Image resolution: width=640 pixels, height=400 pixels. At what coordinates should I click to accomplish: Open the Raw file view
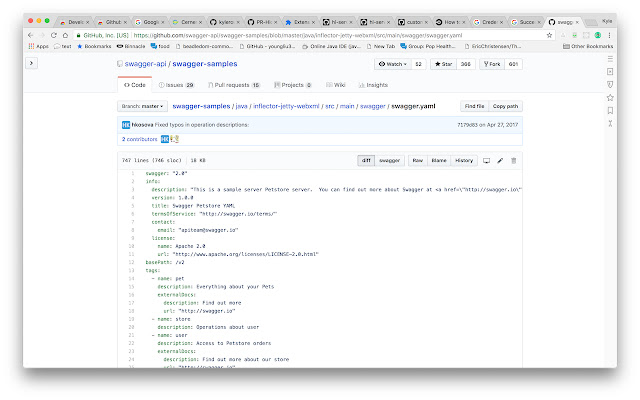pos(418,160)
